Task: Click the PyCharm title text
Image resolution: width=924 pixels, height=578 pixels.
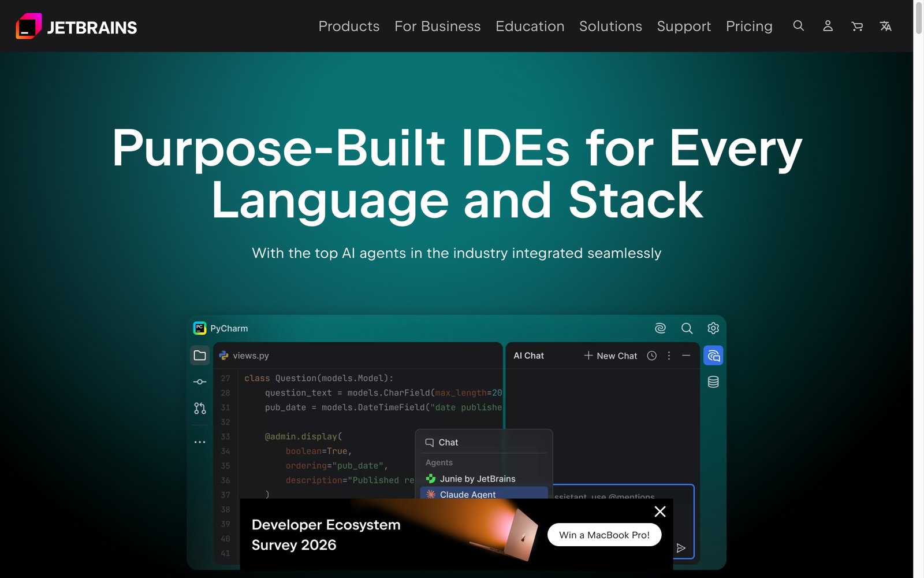Action: point(229,328)
